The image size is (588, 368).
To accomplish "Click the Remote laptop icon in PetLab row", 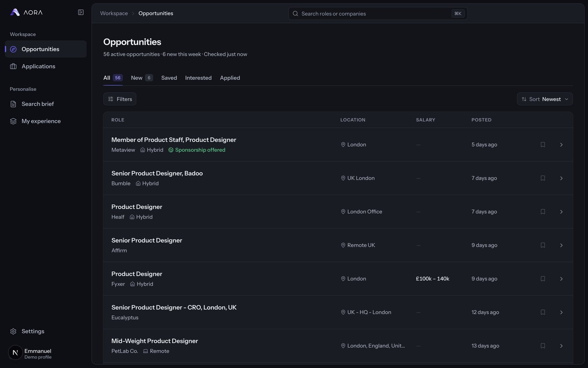I will click(x=146, y=351).
